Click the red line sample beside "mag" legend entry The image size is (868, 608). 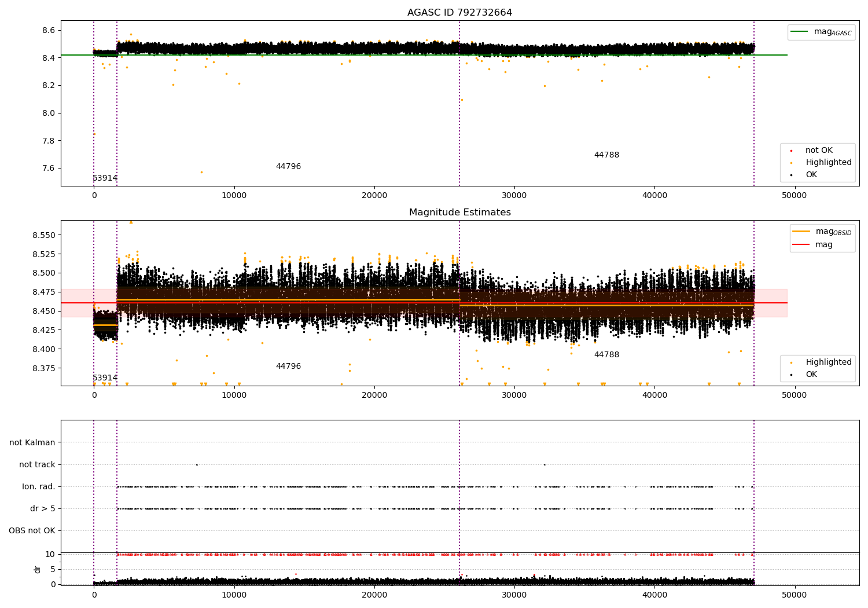pyautogui.click(x=801, y=245)
